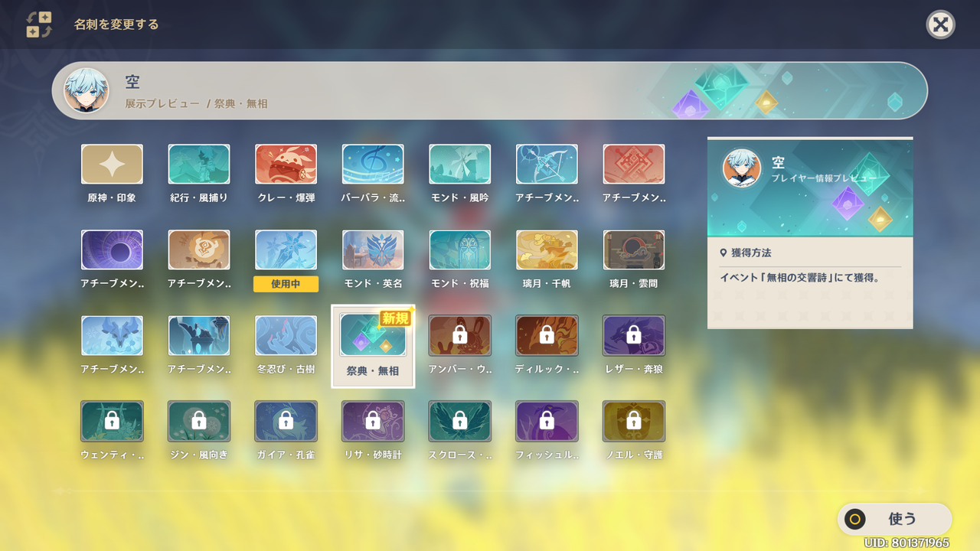Click the locked ディルック namecard
The height and width of the screenshot is (551, 980).
click(x=547, y=336)
